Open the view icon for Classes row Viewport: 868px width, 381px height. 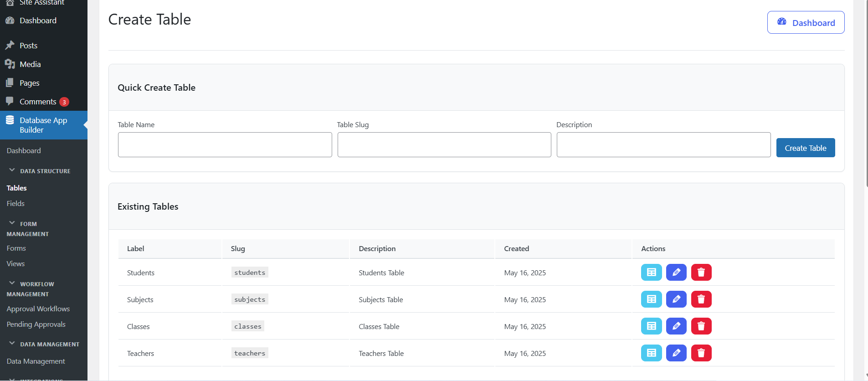(651, 326)
